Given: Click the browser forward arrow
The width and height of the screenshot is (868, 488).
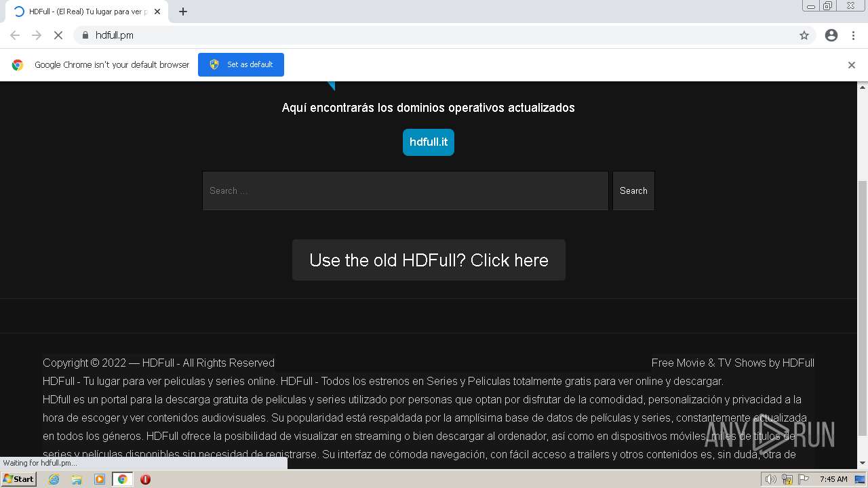Looking at the screenshot, I should [x=37, y=35].
